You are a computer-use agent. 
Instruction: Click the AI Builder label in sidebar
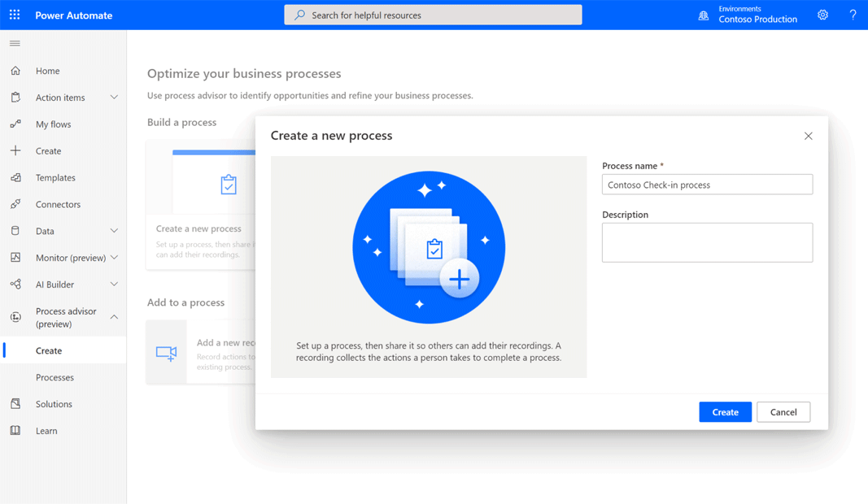pyautogui.click(x=55, y=285)
